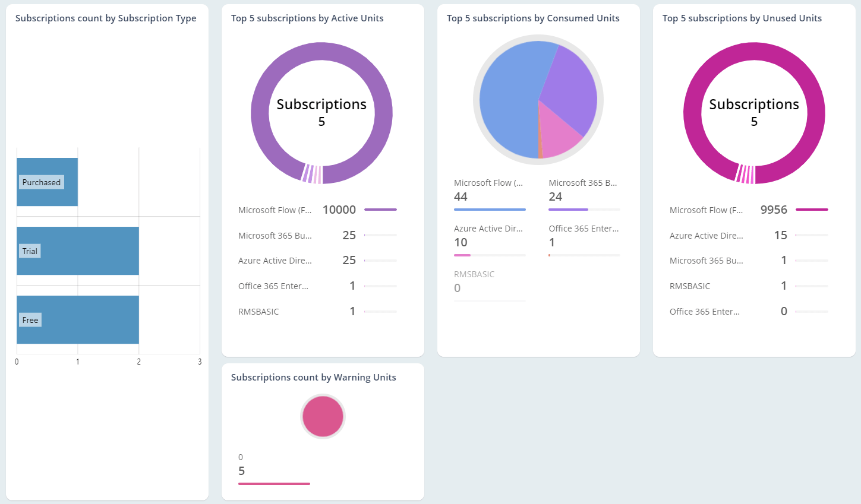Click the 10000 value for Microsoft Flow
The image size is (861, 504).
[x=339, y=209]
